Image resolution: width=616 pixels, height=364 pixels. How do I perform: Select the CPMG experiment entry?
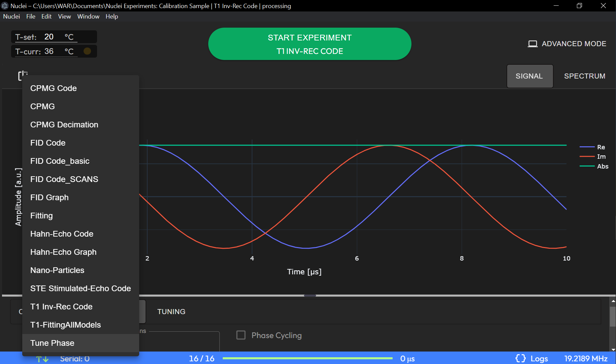click(81, 107)
